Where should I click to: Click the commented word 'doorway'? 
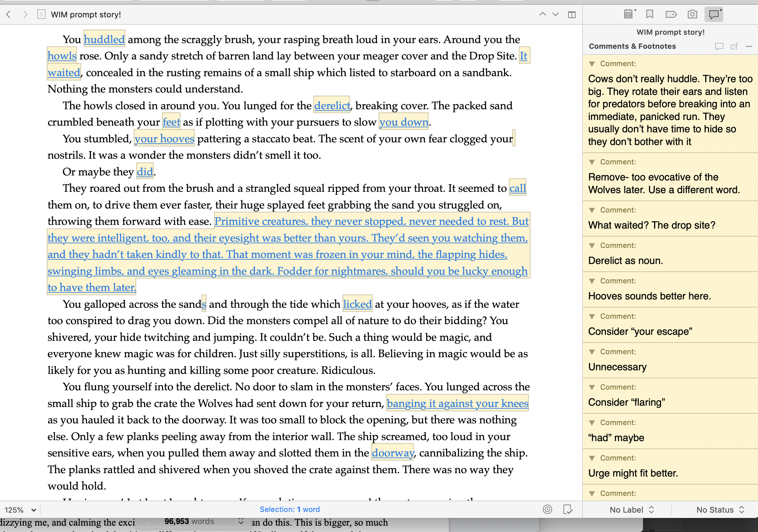pyautogui.click(x=393, y=453)
